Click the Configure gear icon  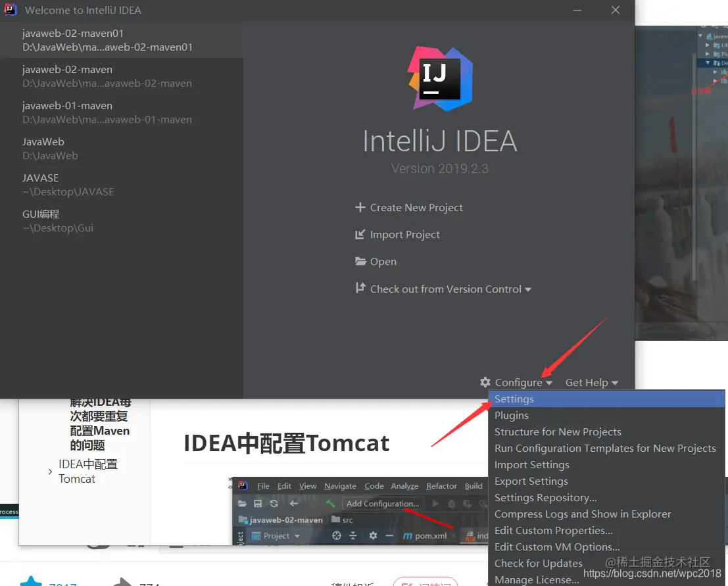click(x=485, y=382)
